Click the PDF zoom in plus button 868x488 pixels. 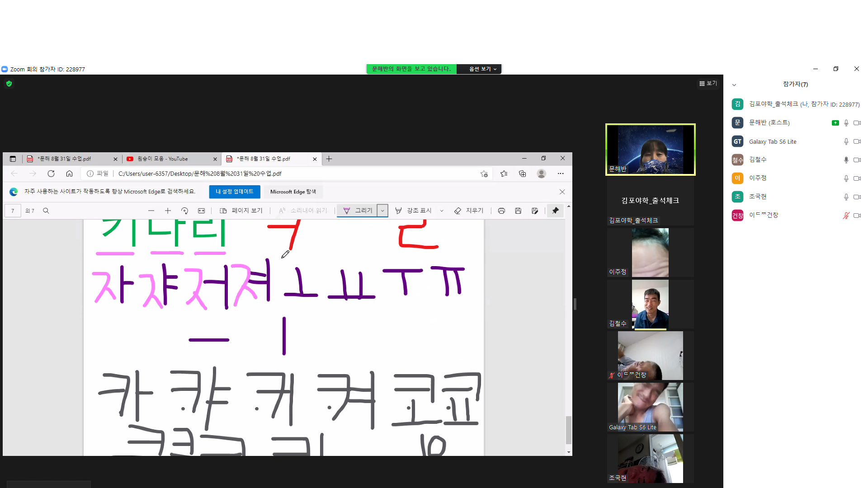coord(168,211)
